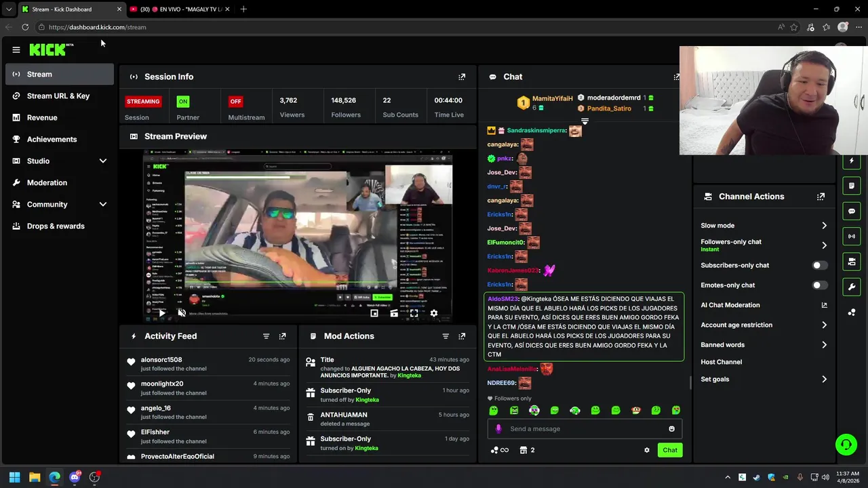Reload the browser page
This screenshot has height=488, width=868.
pos(25,27)
